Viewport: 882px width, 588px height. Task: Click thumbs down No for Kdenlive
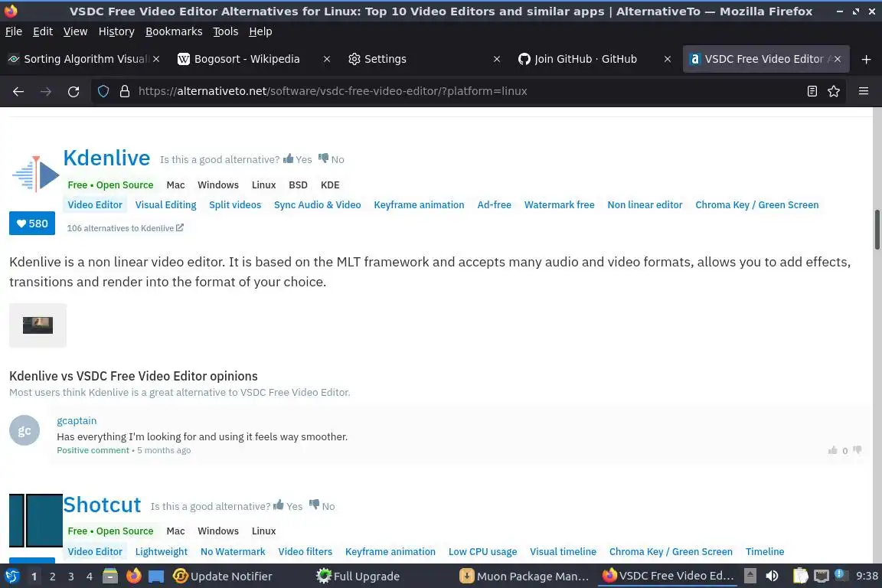(x=332, y=159)
